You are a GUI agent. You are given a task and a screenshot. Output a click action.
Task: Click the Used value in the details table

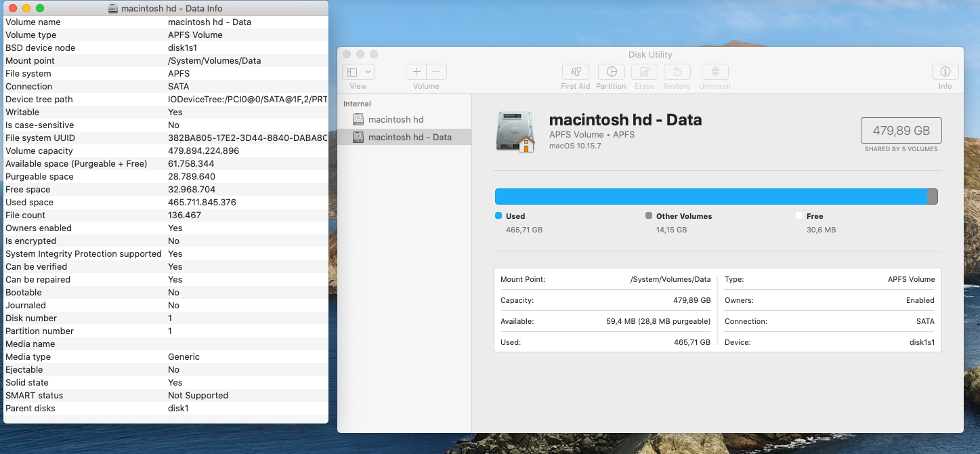tap(692, 342)
